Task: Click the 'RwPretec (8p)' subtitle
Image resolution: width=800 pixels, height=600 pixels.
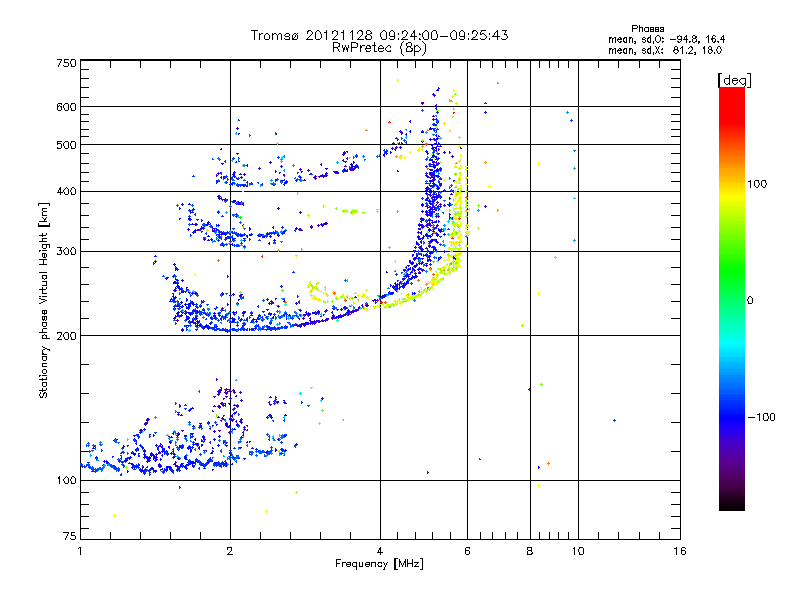Action: point(379,48)
